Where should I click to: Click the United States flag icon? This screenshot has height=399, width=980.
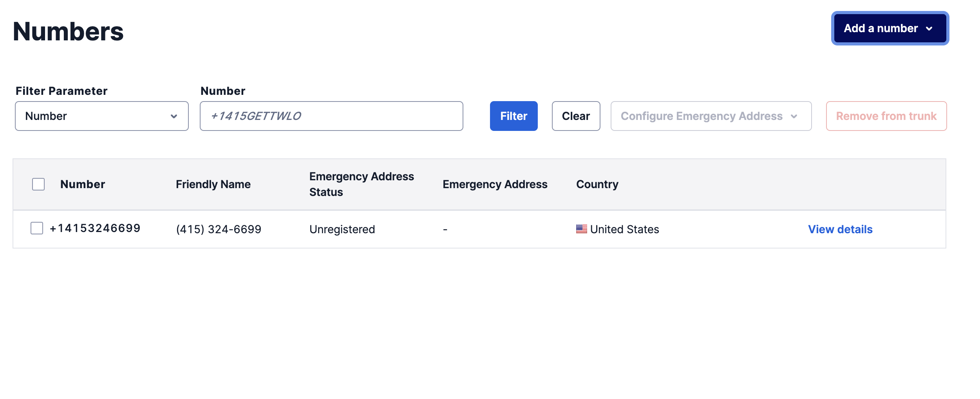pyautogui.click(x=582, y=229)
